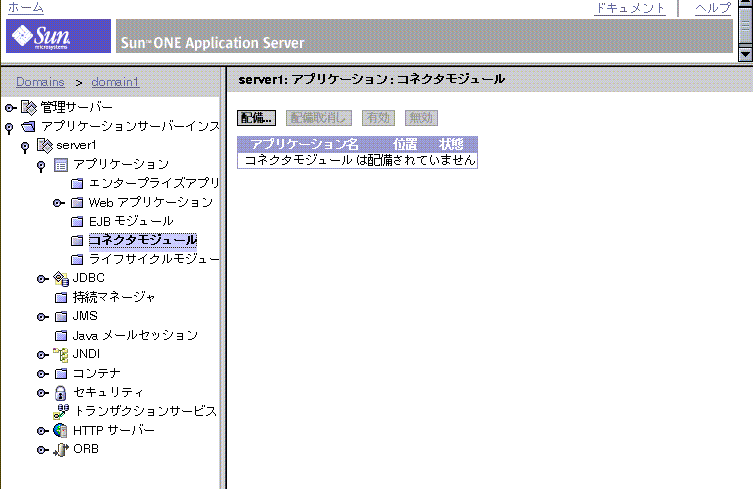
Task: Expand the JMS node
Action: coord(43,317)
